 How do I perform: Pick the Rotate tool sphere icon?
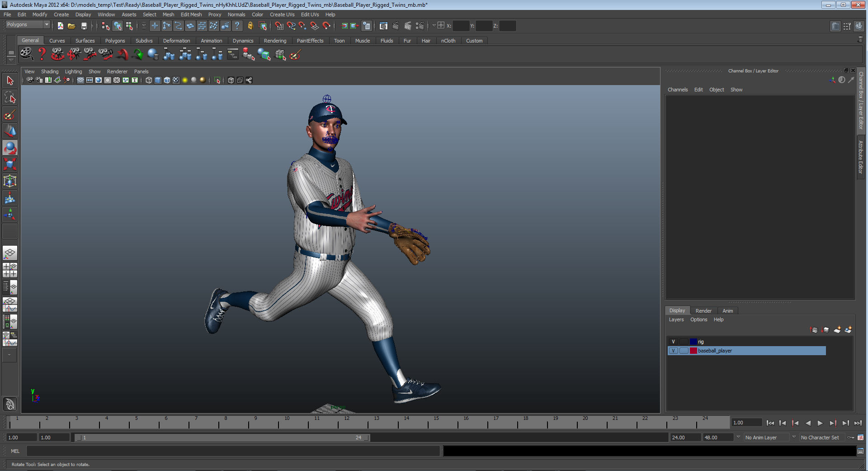coord(10,148)
